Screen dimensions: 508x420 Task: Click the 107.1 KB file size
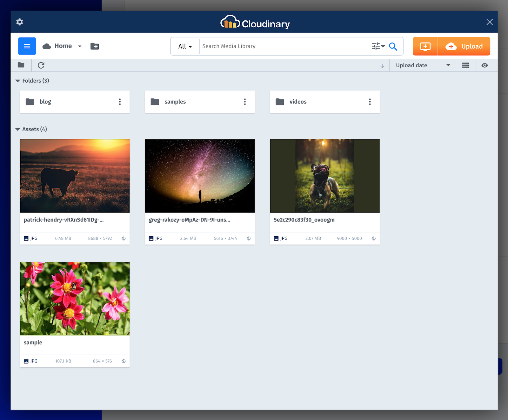63,361
